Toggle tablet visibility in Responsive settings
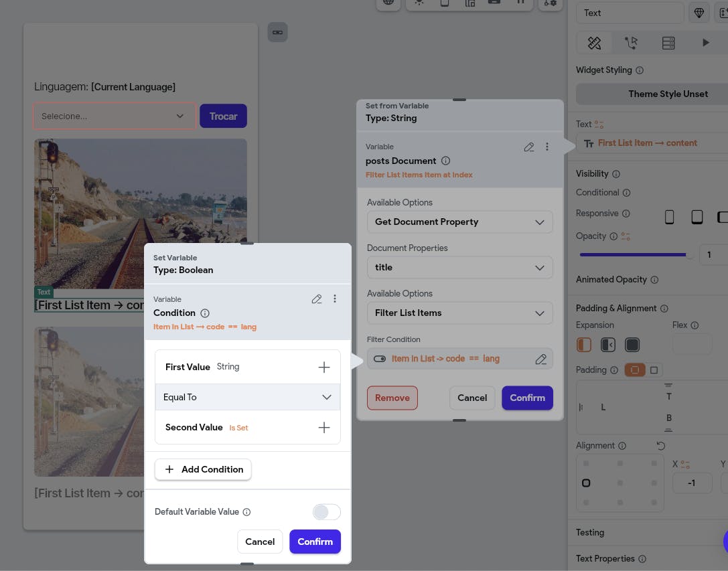Screen dimensions: 728x571 697,217
